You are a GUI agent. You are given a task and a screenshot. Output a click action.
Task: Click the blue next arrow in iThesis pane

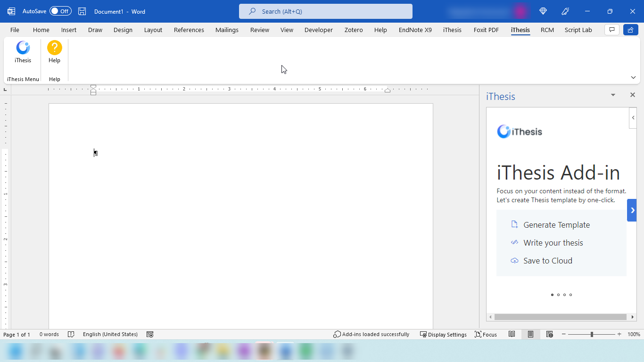pos(632,210)
